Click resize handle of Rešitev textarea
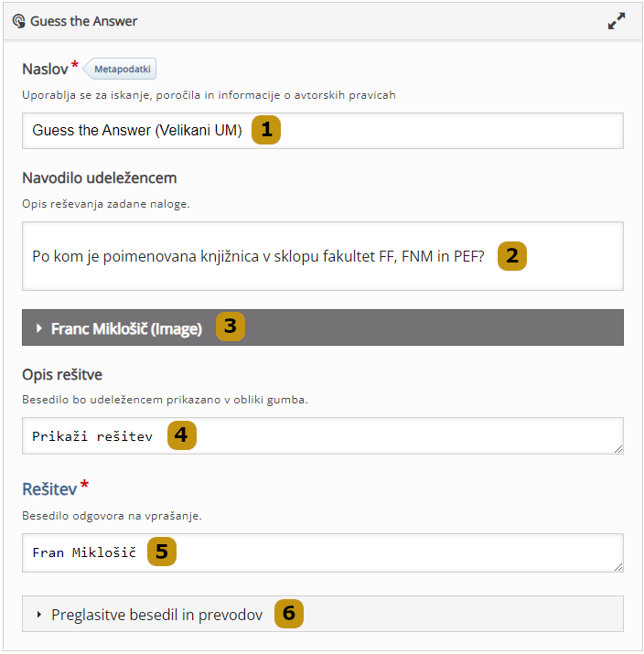This screenshot has width=644, height=654. pyautogui.click(x=618, y=566)
